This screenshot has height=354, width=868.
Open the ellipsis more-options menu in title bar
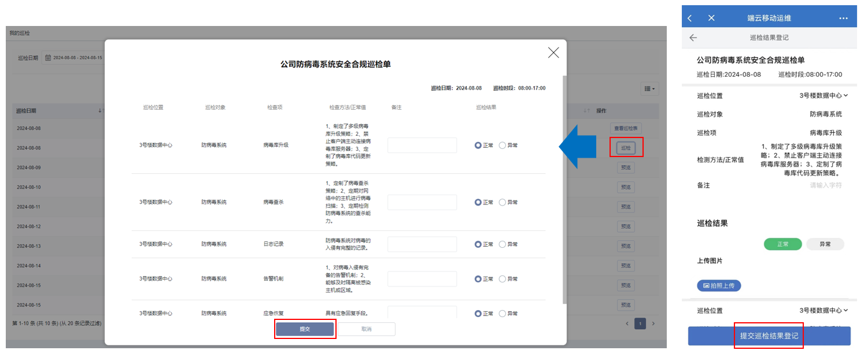tap(843, 17)
